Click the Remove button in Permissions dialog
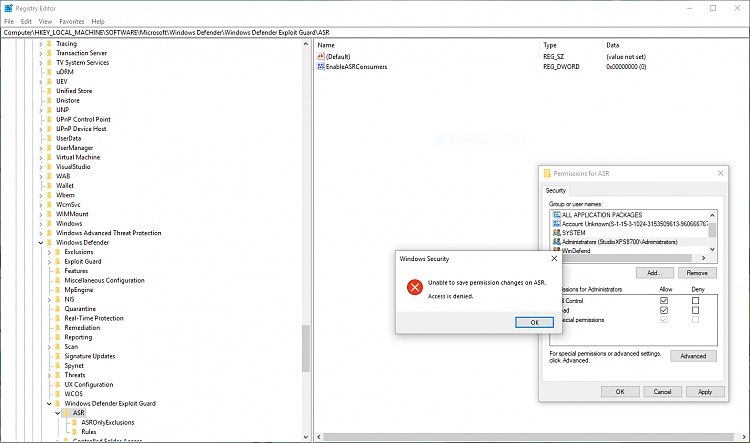 [x=697, y=273]
